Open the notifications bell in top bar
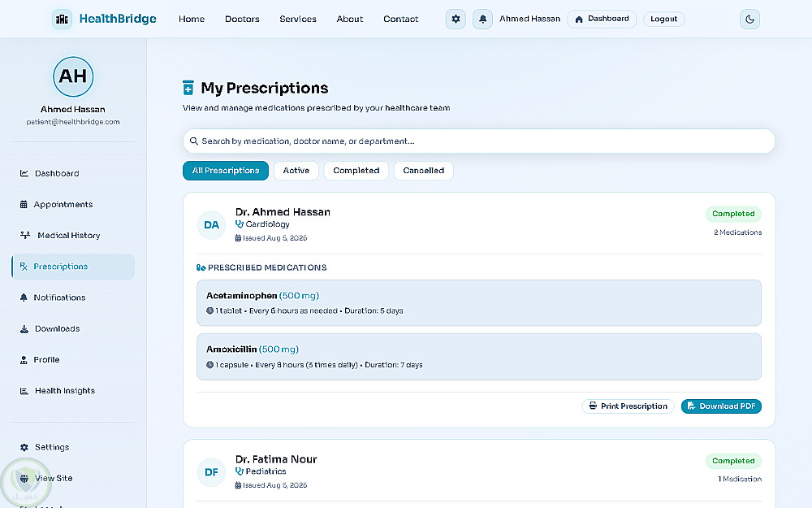 pos(482,20)
